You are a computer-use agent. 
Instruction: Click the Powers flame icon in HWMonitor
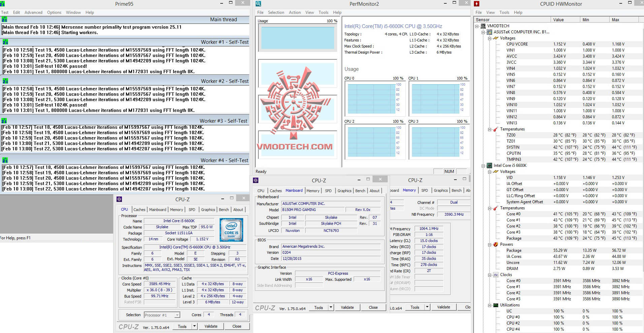click(x=496, y=244)
